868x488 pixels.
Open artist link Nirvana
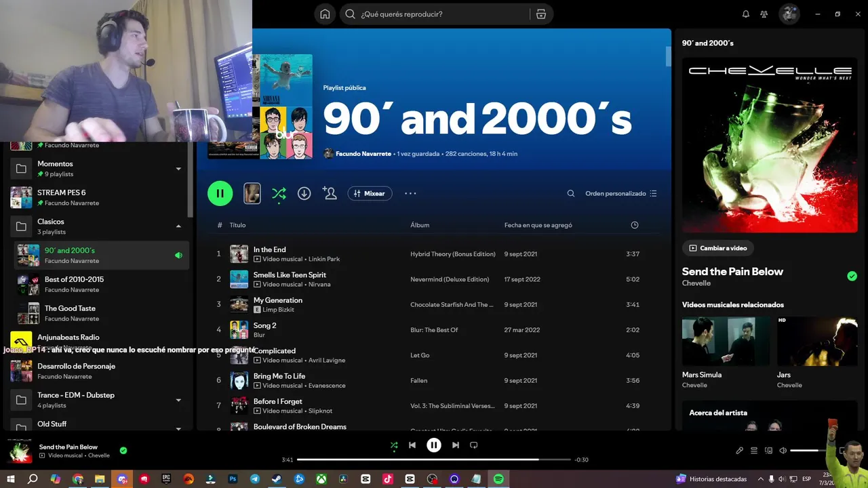click(319, 284)
